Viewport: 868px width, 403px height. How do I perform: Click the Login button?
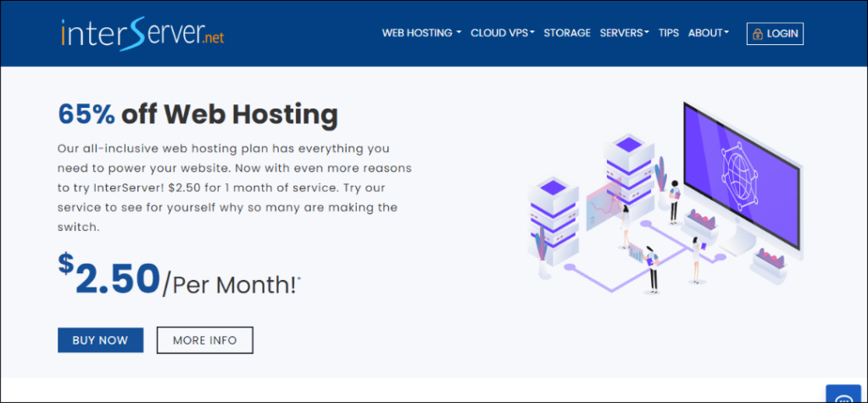tap(775, 34)
